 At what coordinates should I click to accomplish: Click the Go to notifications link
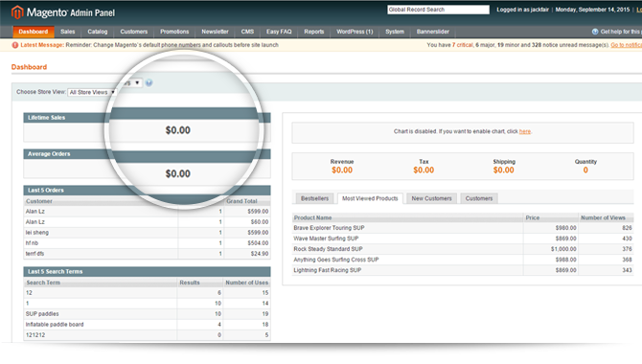(627, 45)
